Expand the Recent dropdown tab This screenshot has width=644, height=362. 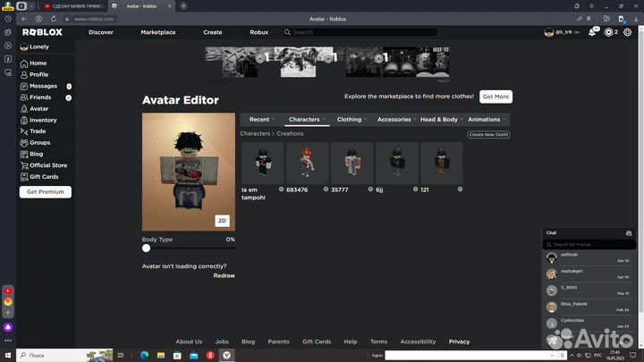[x=261, y=119]
